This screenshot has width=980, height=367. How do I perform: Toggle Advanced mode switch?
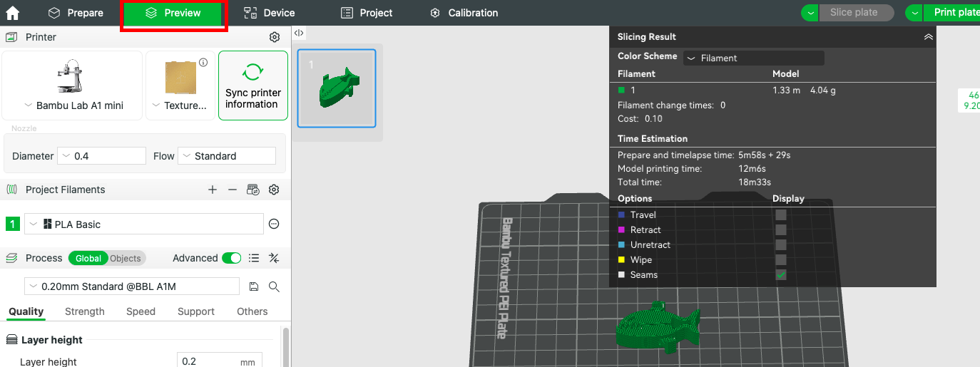point(232,258)
